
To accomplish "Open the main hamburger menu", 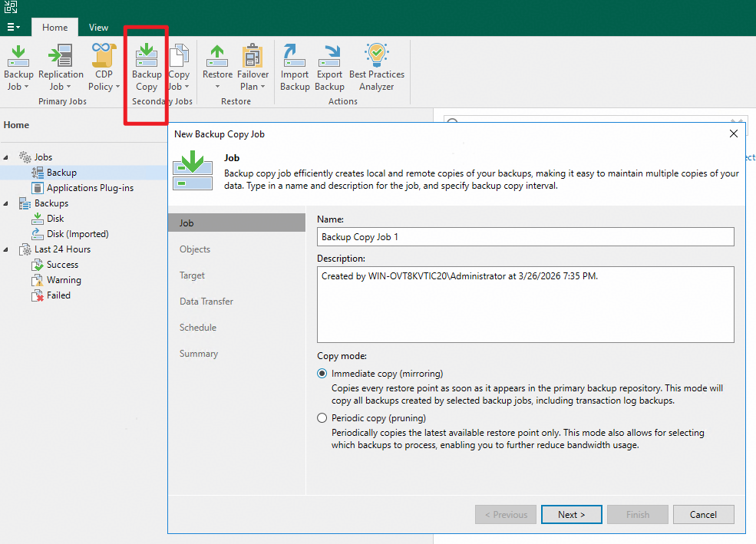I will coord(14,27).
